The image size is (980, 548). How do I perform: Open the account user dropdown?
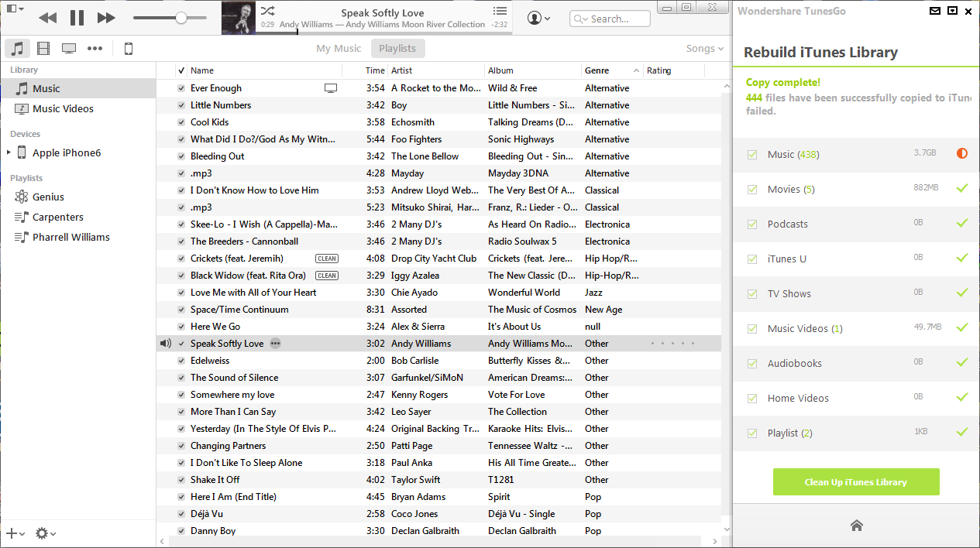539,19
